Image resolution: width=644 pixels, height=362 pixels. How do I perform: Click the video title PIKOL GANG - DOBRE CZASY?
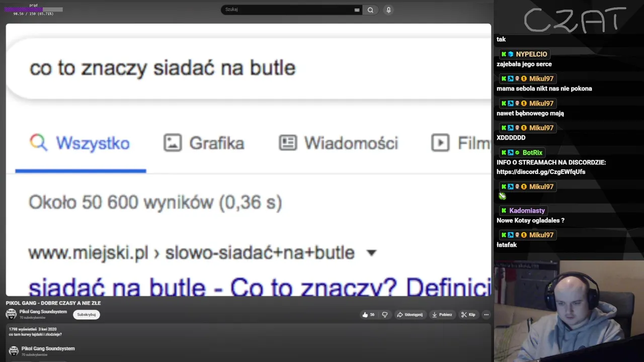coord(53,303)
